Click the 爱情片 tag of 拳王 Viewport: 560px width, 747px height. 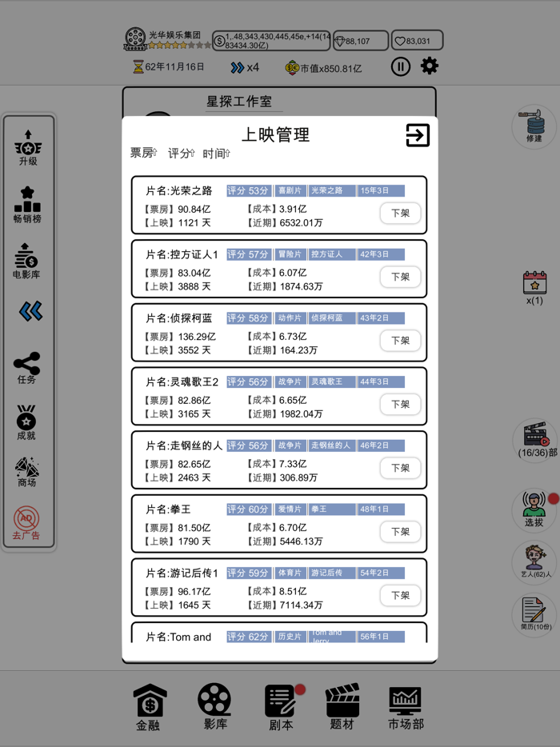point(290,509)
